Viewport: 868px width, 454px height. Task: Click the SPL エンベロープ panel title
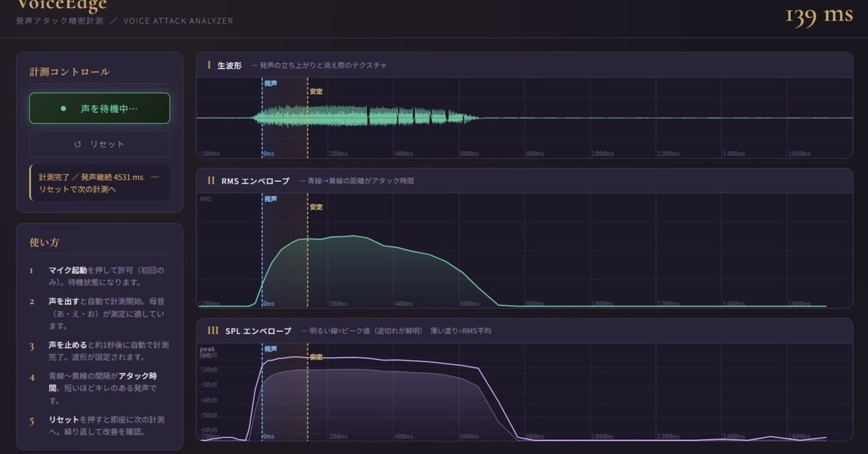[258, 331]
